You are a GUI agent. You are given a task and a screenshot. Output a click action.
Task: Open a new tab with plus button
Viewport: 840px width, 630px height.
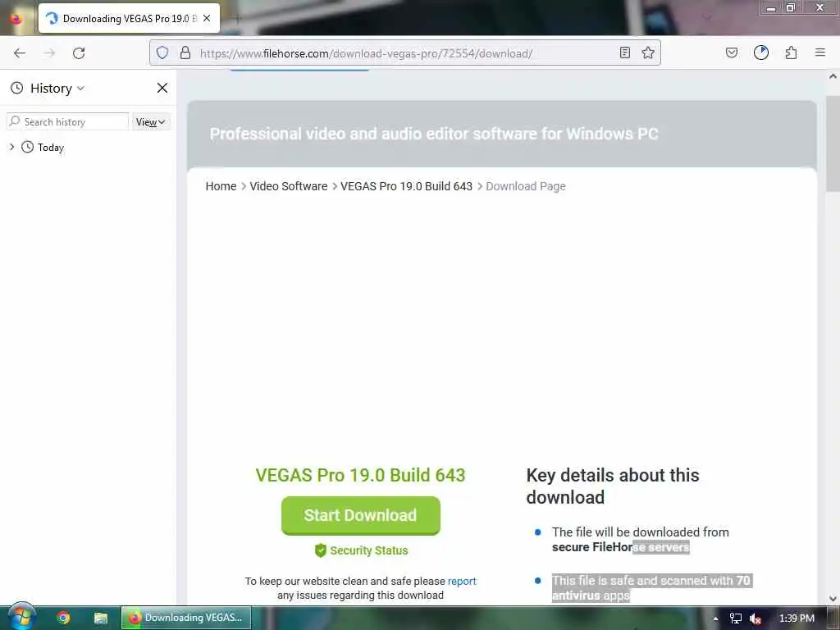pyautogui.click(x=237, y=18)
